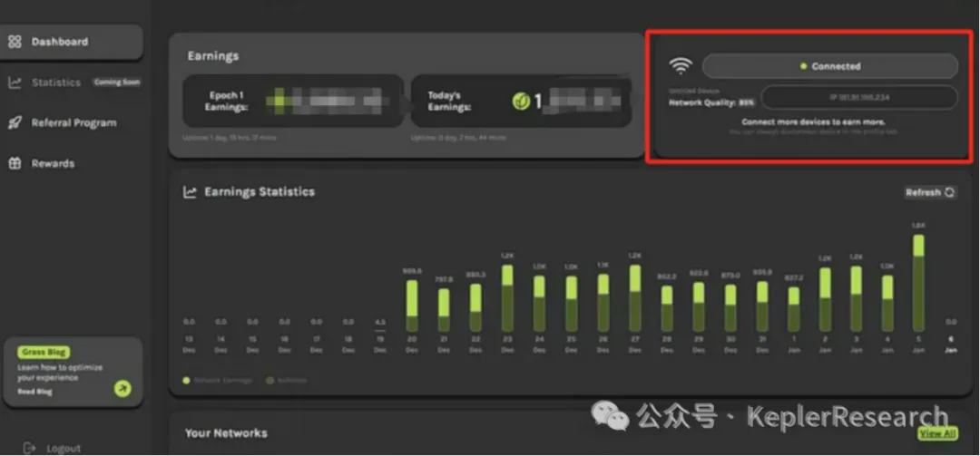Click the Refresh button label
This screenshot has height=456, width=980.
click(x=923, y=192)
